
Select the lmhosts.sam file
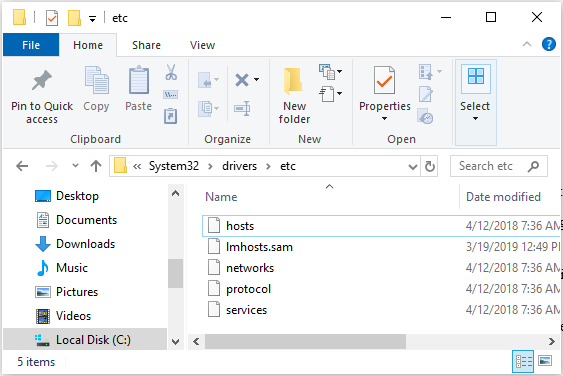381,247
